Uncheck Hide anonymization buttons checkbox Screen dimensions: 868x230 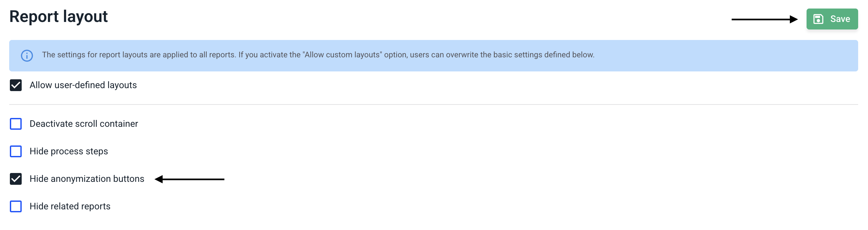coord(16,179)
